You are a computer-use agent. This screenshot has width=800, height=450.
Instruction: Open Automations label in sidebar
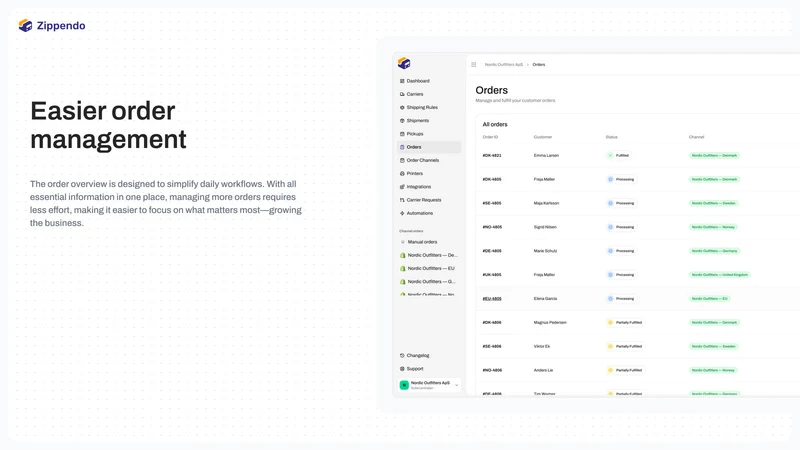point(420,214)
